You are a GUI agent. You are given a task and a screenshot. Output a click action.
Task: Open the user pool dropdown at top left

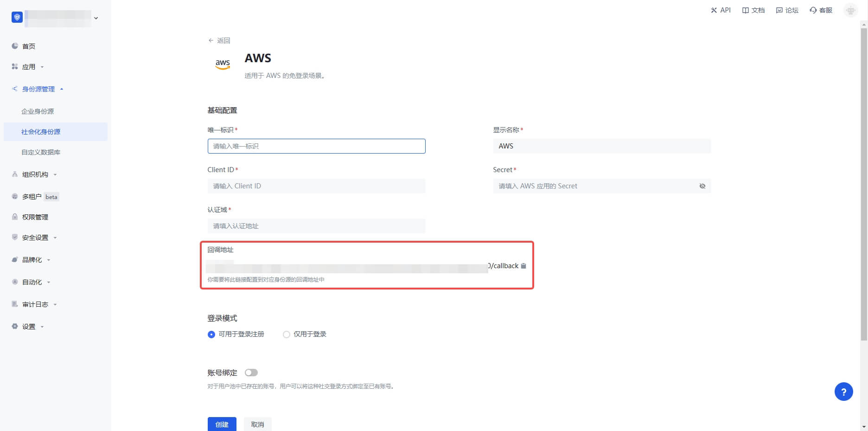tap(96, 18)
